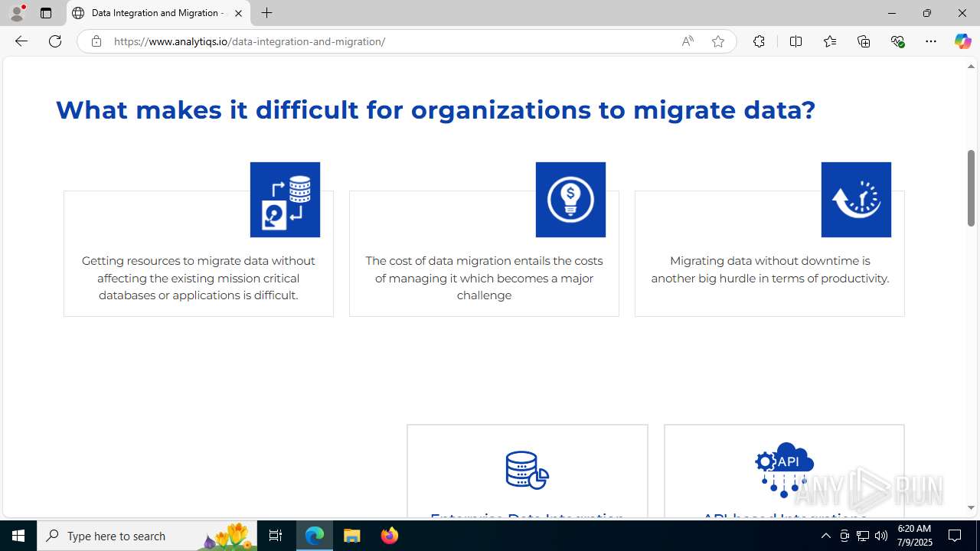Go back to the previous page
Image resolution: width=980 pixels, height=551 pixels.
coord(21,41)
